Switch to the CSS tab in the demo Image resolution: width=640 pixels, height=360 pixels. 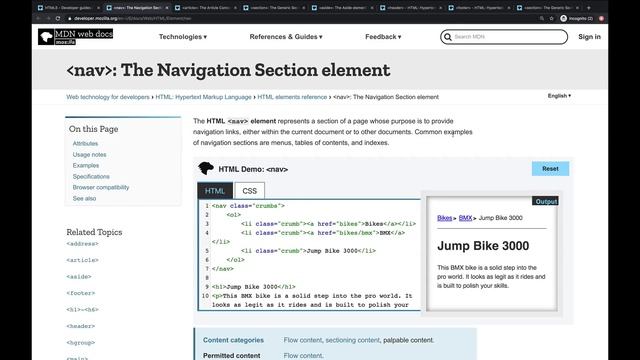pos(249,191)
